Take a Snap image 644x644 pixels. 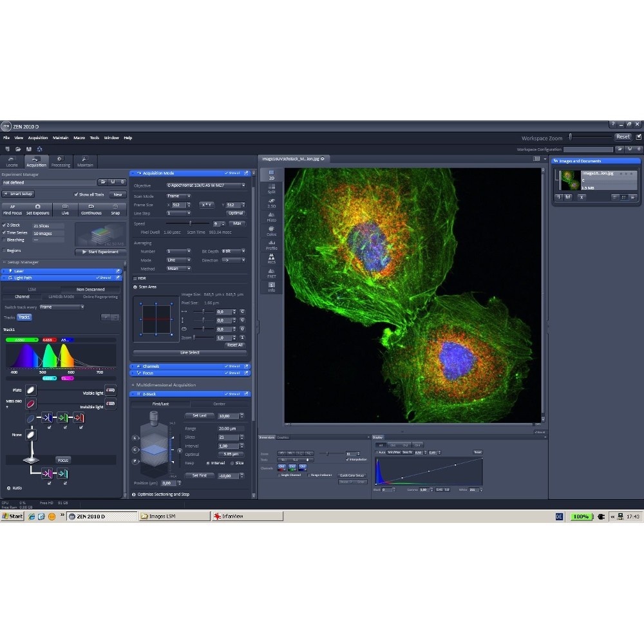pyautogui.click(x=115, y=209)
